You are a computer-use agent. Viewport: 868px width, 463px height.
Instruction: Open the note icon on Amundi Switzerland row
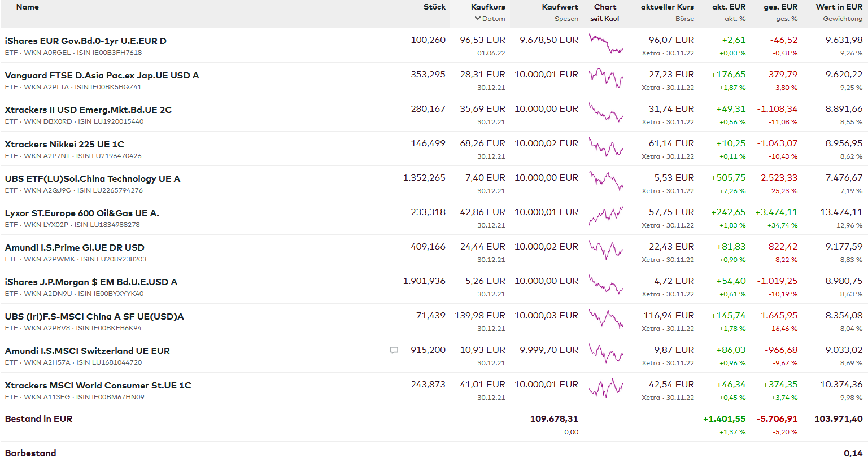pyautogui.click(x=394, y=351)
